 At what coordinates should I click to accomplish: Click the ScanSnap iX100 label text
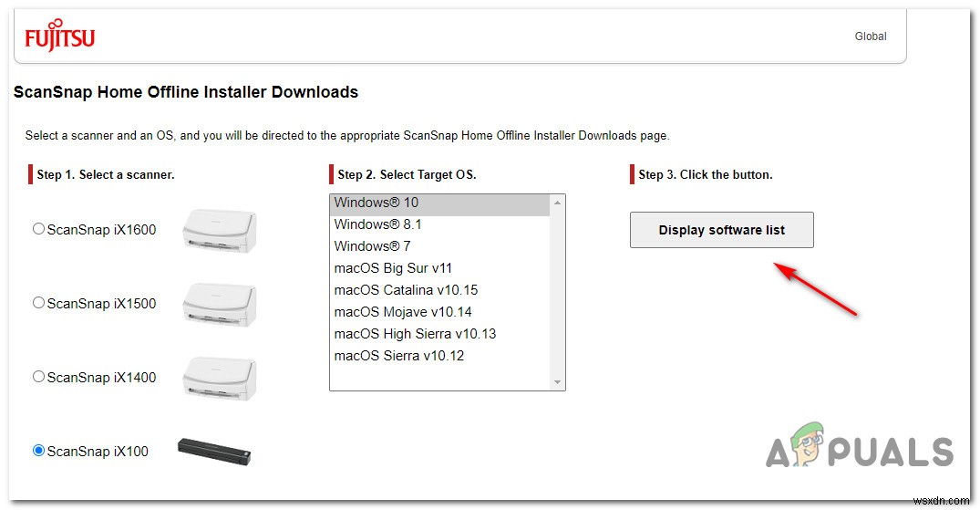tap(98, 452)
